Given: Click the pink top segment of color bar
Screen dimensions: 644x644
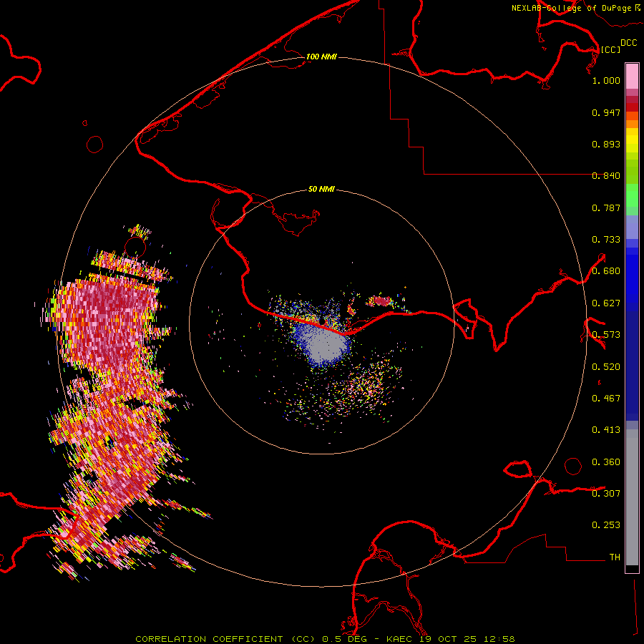Looking at the screenshot, I should [632, 77].
